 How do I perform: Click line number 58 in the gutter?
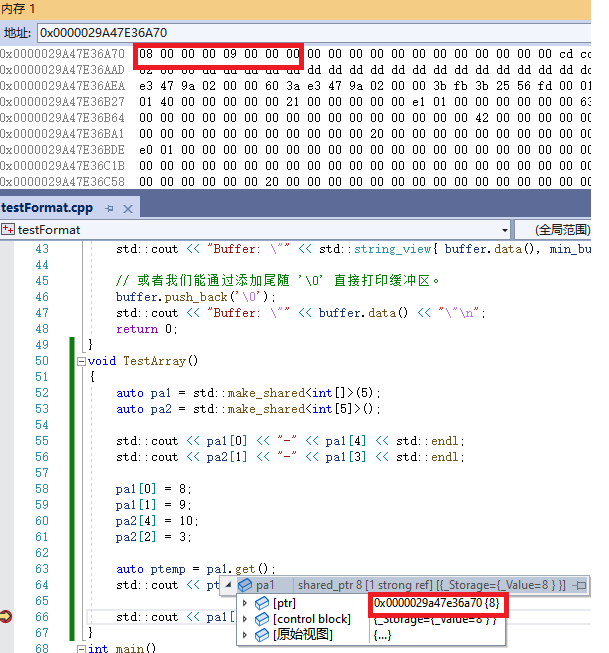(x=42, y=489)
